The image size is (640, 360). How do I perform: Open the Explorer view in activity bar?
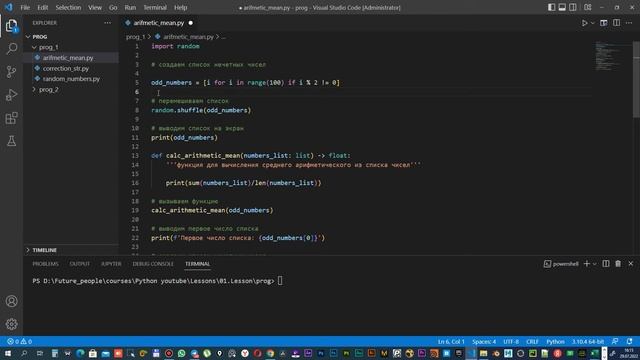pyautogui.click(x=11, y=26)
